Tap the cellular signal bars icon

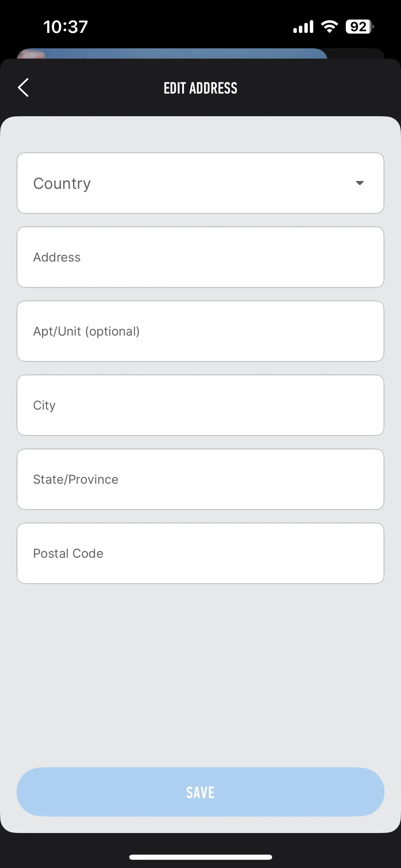coord(303,27)
